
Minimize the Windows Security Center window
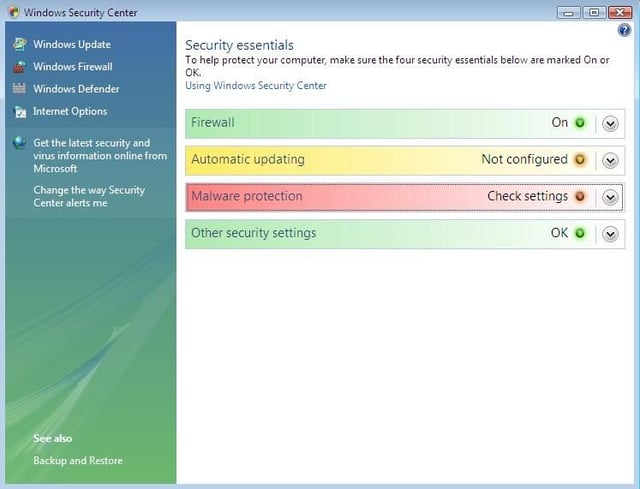569,12
